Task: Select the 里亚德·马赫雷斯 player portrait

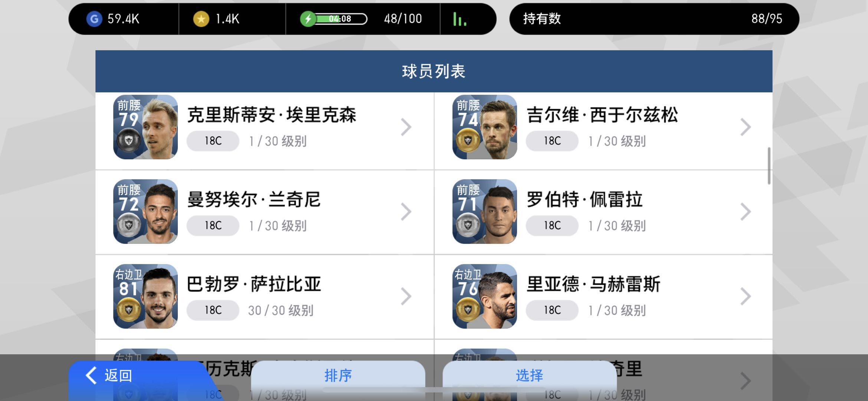Action: [485, 296]
